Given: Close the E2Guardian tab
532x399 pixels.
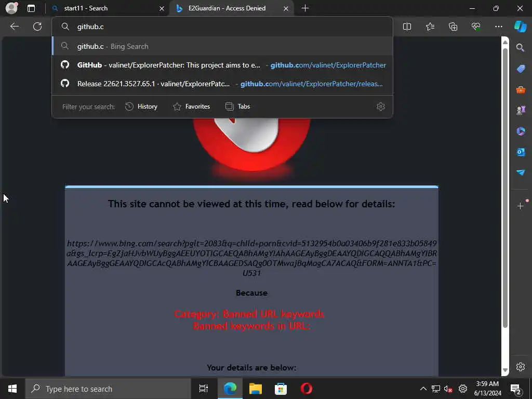Looking at the screenshot, I should (286, 8).
